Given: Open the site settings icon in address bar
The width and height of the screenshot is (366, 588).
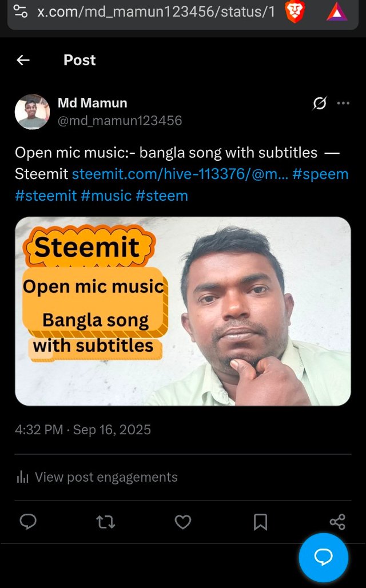Looking at the screenshot, I should (x=20, y=11).
